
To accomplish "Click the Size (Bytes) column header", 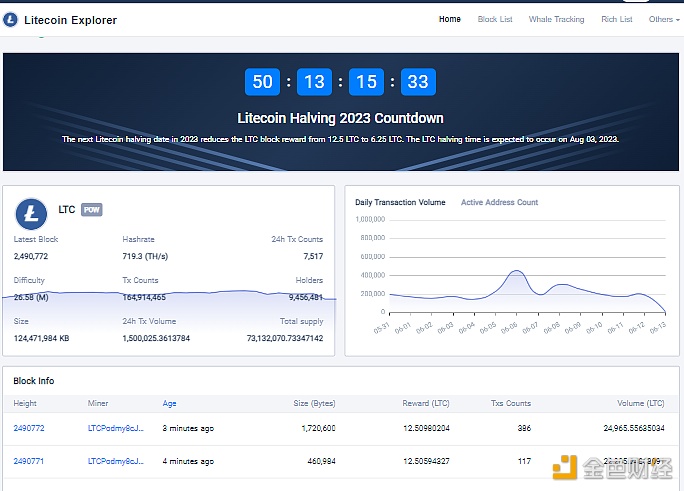I will [314, 403].
